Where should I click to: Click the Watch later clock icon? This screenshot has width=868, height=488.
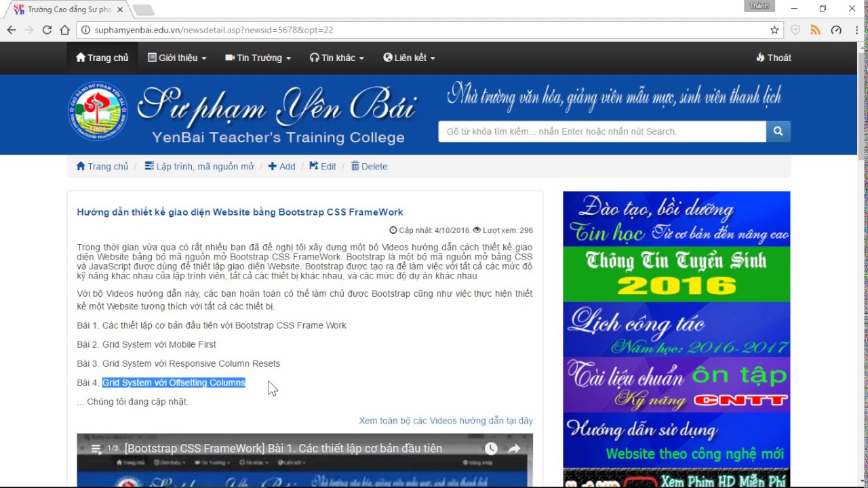pyautogui.click(x=491, y=449)
